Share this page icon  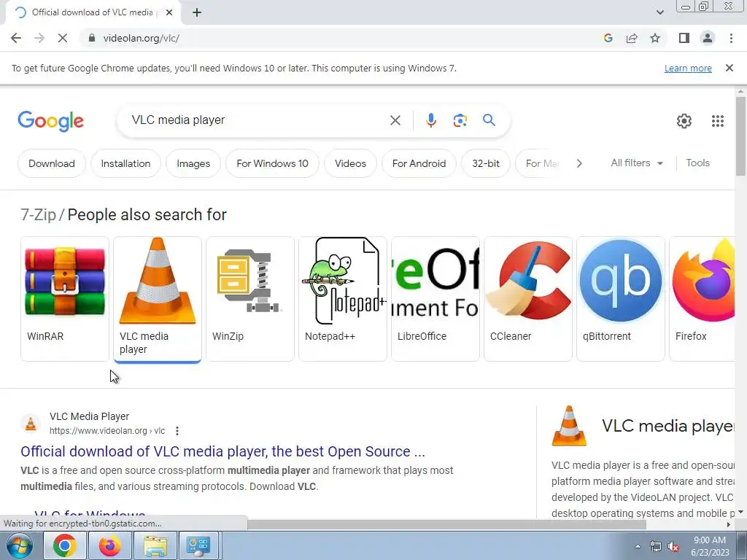632,38
